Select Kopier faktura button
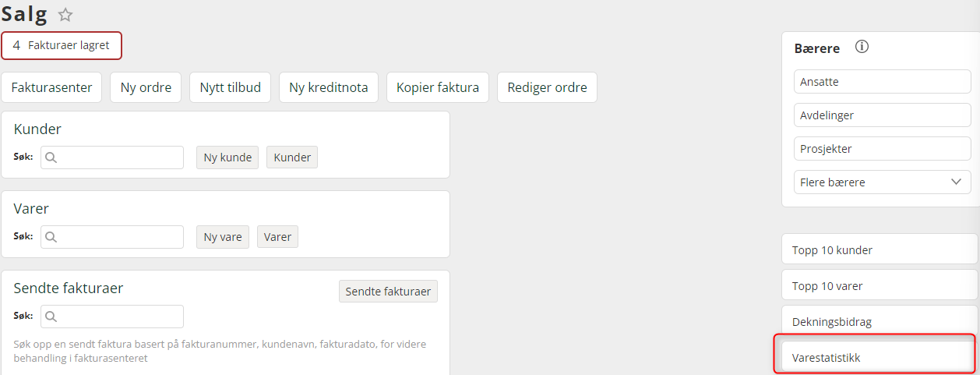Viewport: 980px width, 375px height. pos(438,87)
